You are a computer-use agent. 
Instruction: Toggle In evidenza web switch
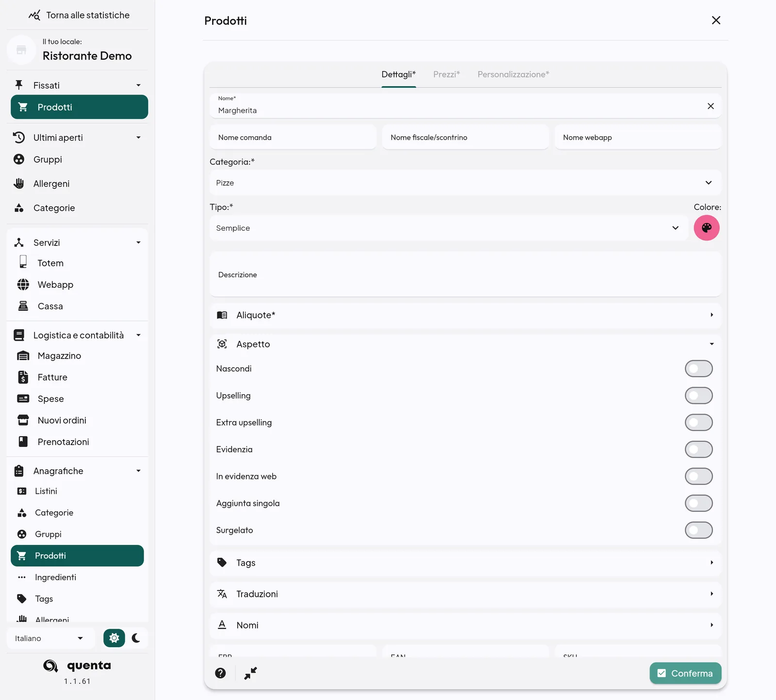[x=698, y=476]
